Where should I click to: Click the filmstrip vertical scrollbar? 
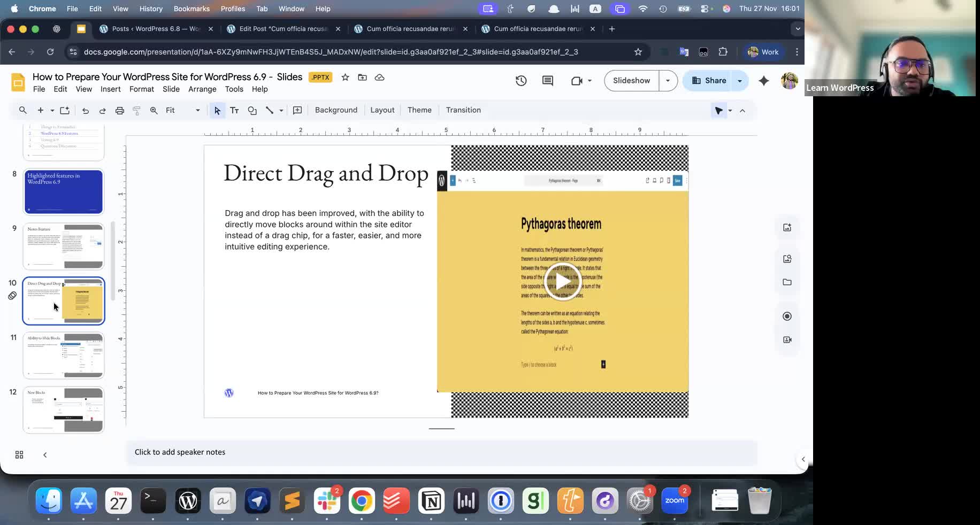pos(113,261)
